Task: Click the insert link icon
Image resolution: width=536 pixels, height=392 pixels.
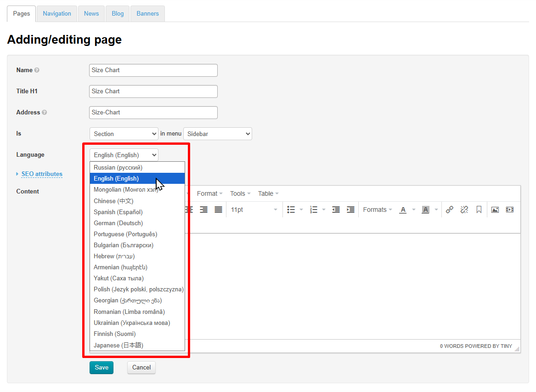Action: [x=450, y=210]
